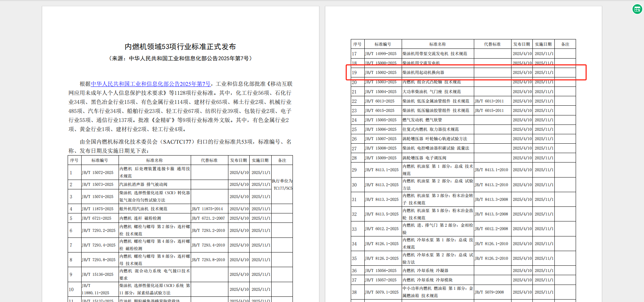Image resolution: width=644 pixels, height=302 pixels.
Task: Click the 发布日期 header in the left table
Action: (x=238, y=160)
